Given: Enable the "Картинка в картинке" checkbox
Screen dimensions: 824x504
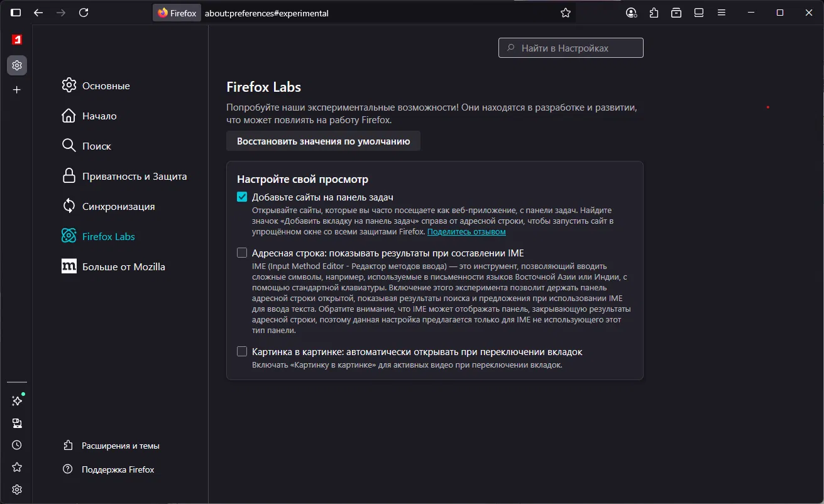Looking at the screenshot, I should pos(242,352).
